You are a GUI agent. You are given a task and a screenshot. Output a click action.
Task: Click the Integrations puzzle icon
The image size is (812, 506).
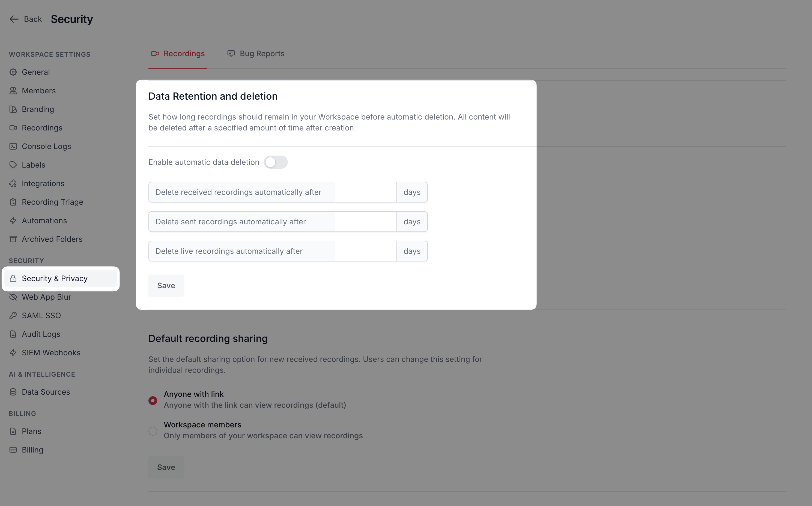point(13,183)
